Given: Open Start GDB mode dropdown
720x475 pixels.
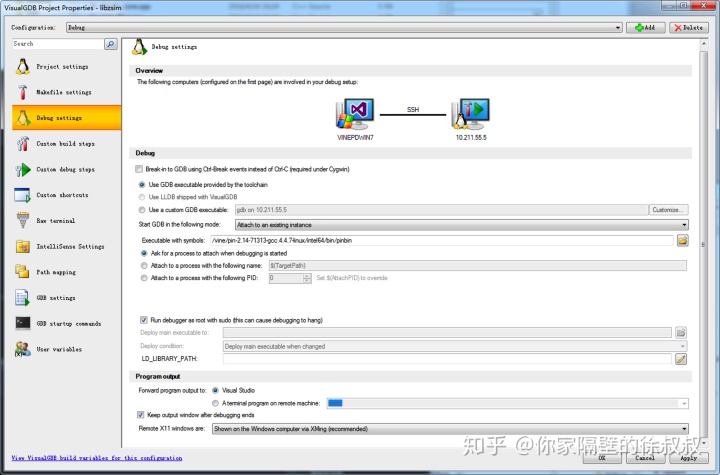Looking at the screenshot, I should [461, 225].
